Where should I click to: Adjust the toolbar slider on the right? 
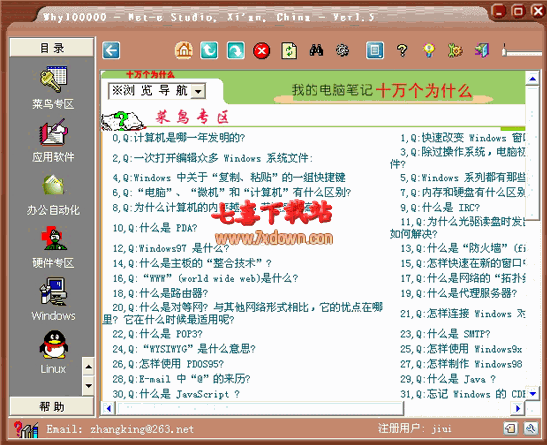pyautogui.click(x=503, y=51)
